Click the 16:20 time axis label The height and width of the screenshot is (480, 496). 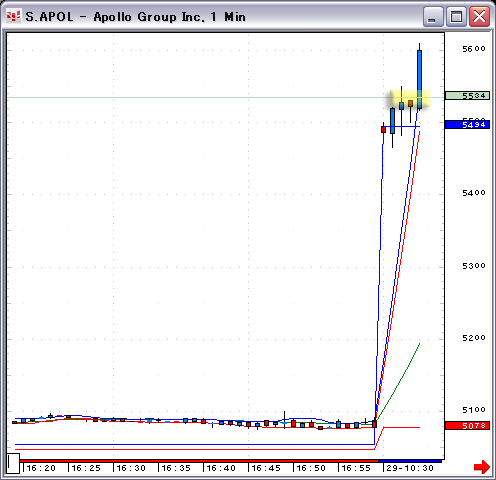coord(41,468)
